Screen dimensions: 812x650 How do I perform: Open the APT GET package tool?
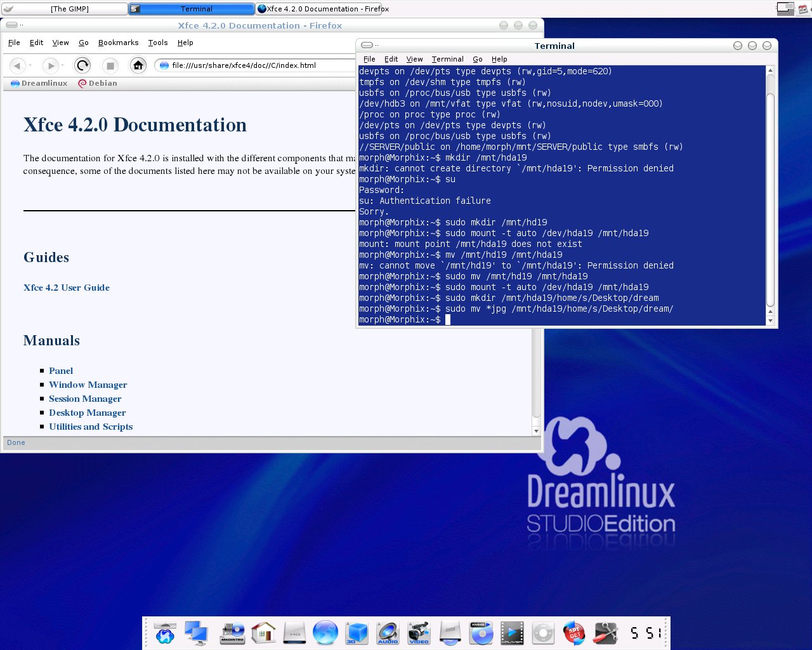pos(574,633)
